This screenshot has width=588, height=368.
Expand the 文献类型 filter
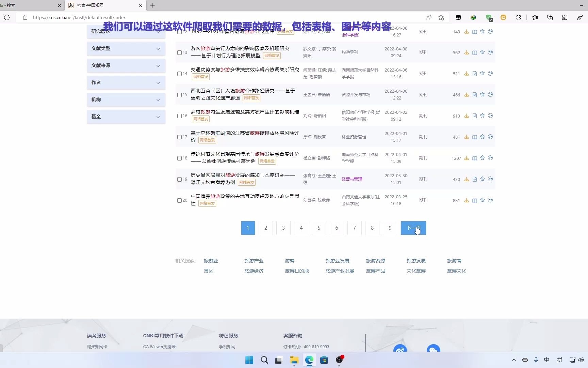(126, 48)
